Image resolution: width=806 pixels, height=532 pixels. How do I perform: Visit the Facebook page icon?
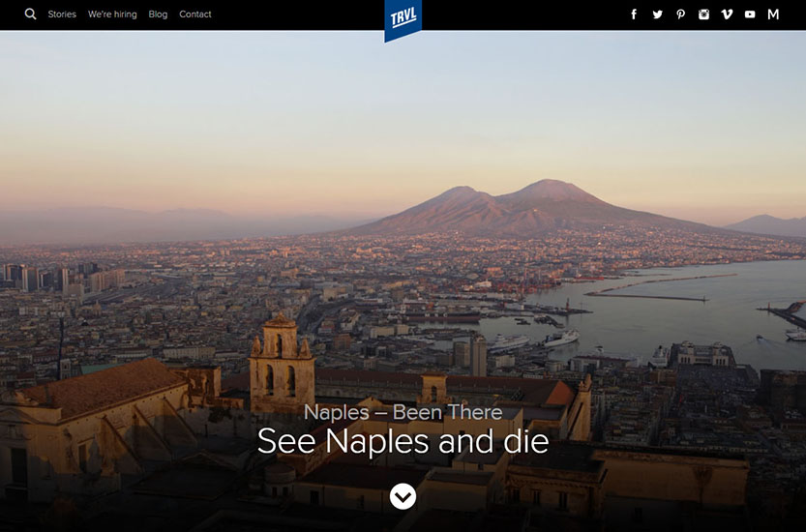[634, 15]
